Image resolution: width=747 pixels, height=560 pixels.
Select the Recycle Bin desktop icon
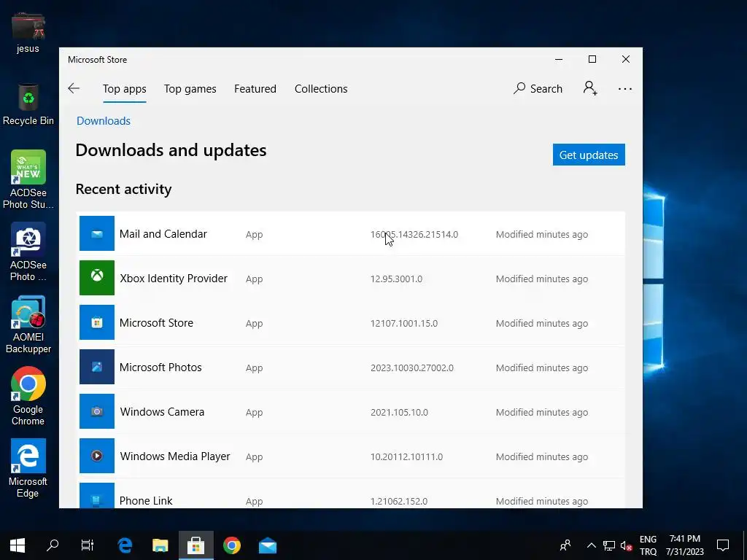(x=28, y=104)
